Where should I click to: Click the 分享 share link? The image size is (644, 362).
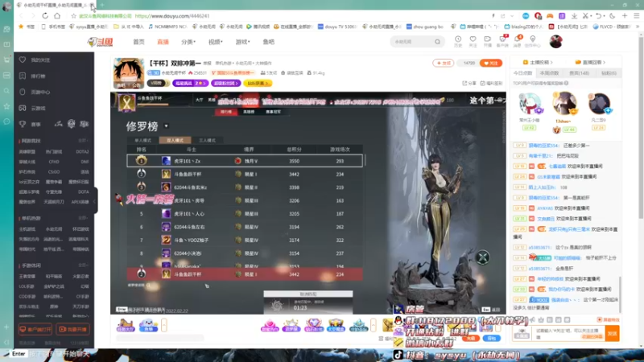point(469,84)
